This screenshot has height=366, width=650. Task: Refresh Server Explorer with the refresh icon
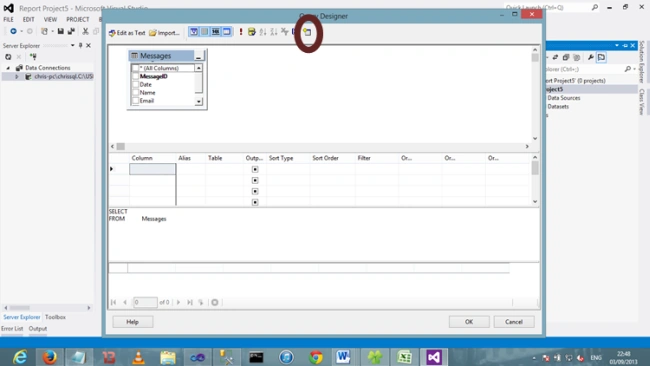8,57
